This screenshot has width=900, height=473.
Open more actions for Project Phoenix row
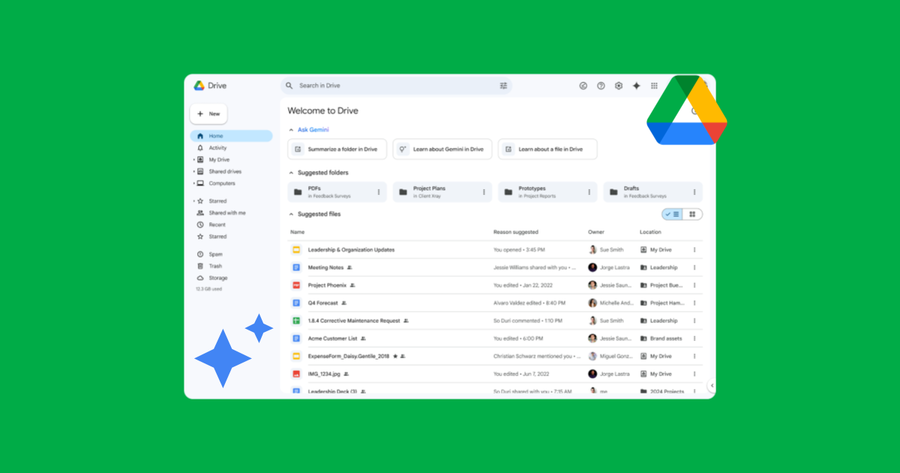click(x=694, y=285)
